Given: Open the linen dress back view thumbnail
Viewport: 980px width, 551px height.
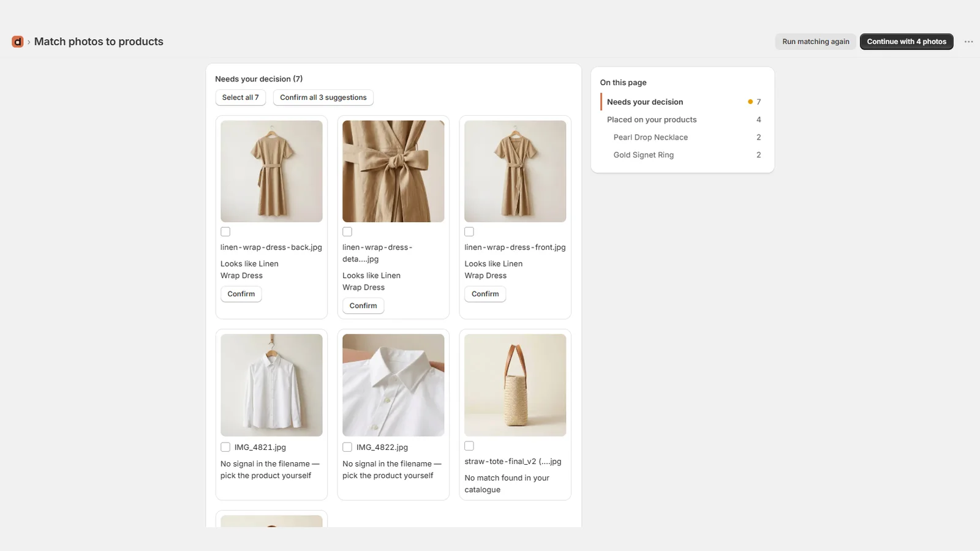Looking at the screenshot, I should (x=271, y=171).
